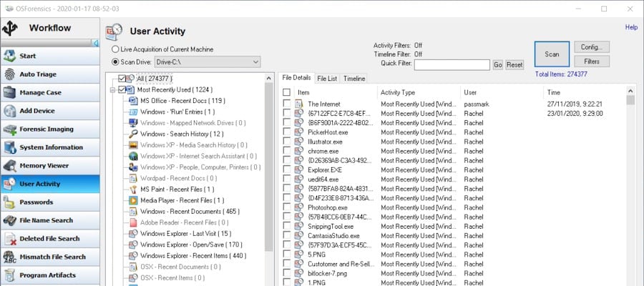Check the box for SnippingTool.exe

(287, 227)
